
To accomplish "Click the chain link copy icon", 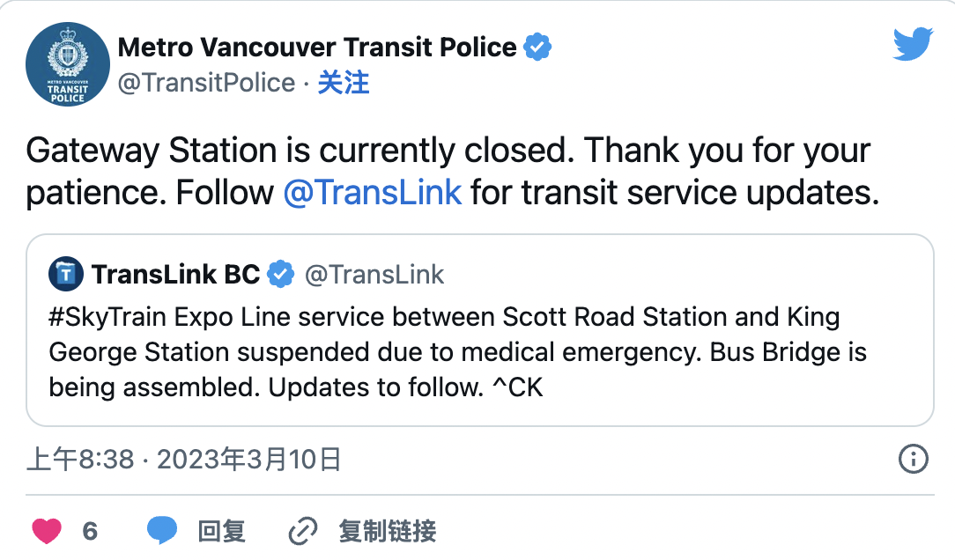I will coord(303,531).
